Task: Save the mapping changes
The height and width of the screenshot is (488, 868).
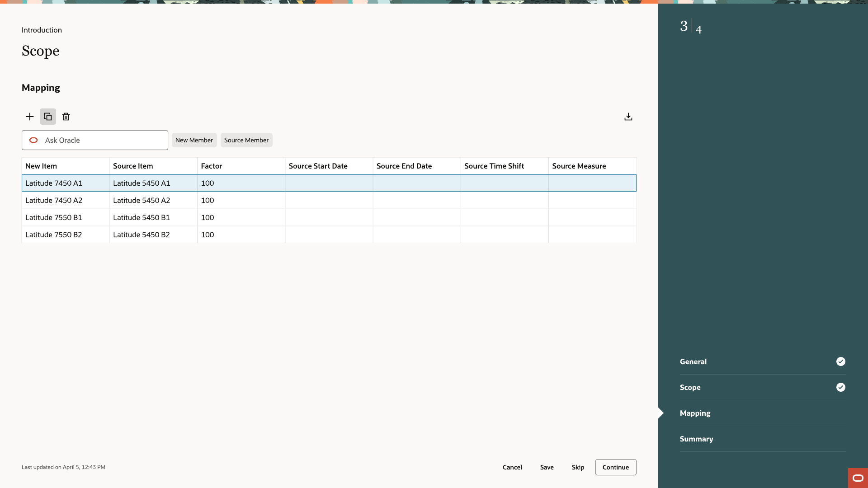Action: 547,467
